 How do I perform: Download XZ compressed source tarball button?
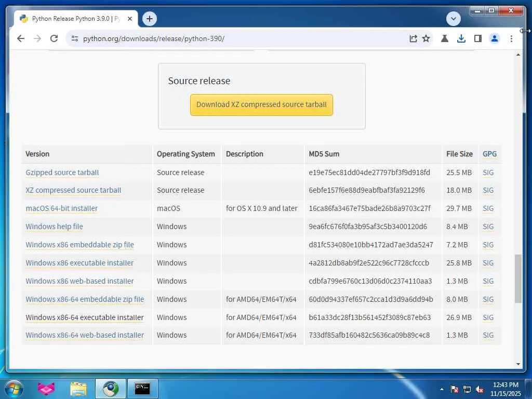tap(261, 105)
